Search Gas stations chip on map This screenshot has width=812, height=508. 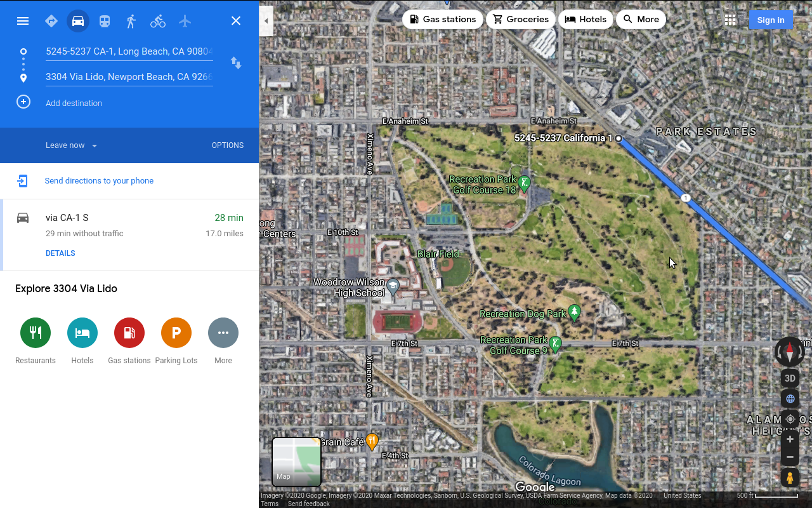[443, 19]
